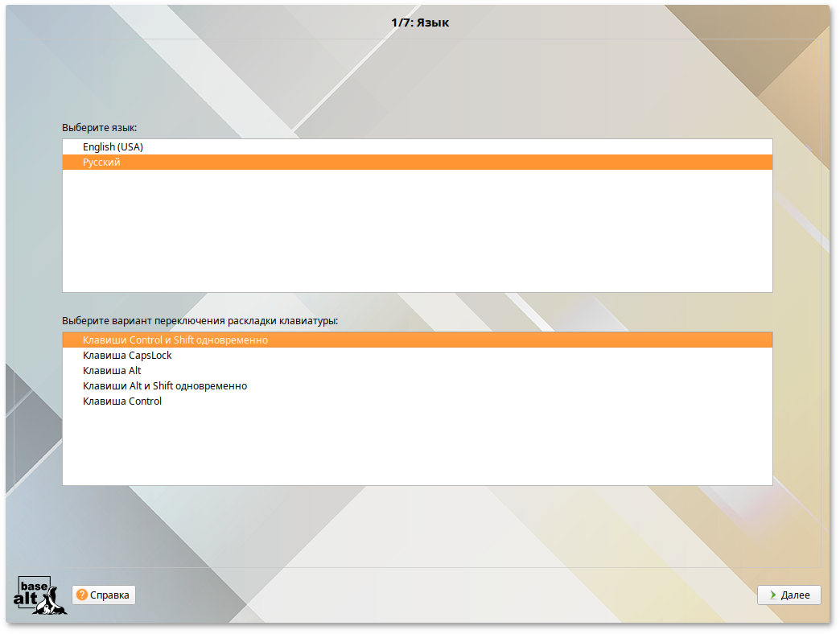Click the step title 1/7: Язык
Viewport: 840px width, 634px height.
(x=420, y=23)
